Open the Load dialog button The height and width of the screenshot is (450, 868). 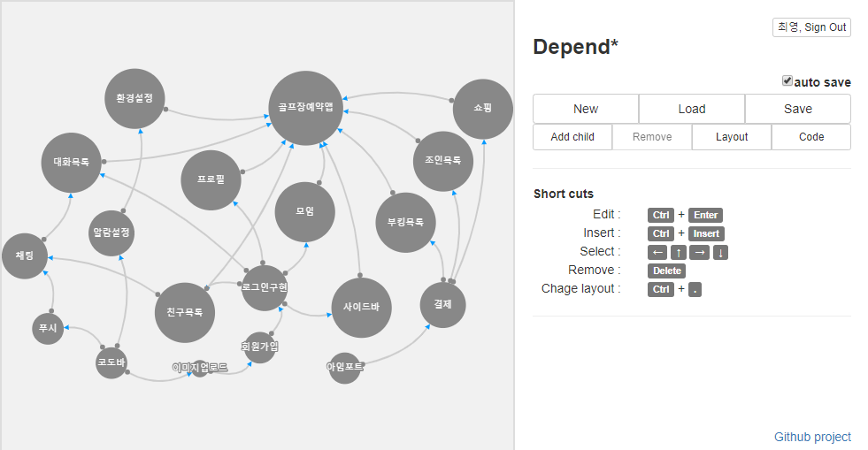(x=691, y=109)
